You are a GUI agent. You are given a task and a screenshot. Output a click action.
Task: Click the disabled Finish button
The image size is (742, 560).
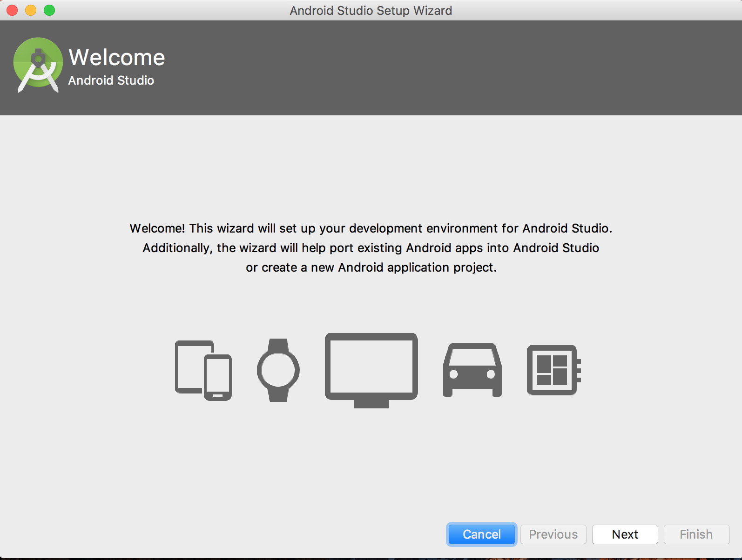[x=696, y=534]
